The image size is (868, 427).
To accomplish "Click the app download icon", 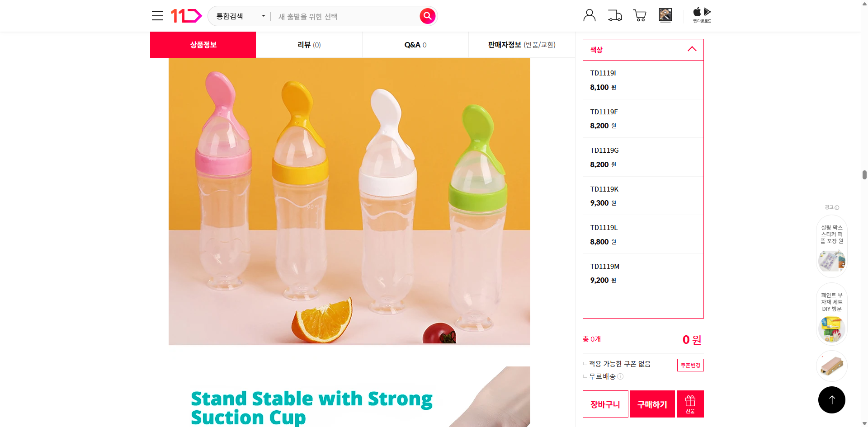I will tap(702, 15).
